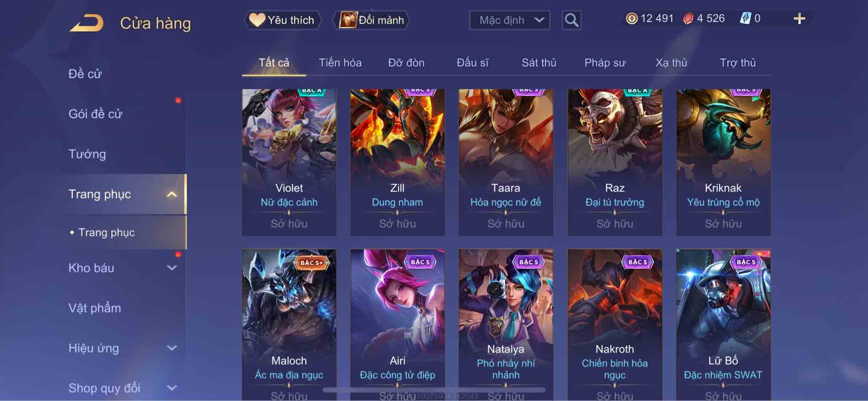The image size is (868, 401).
Task: Open Yêu thích heart favorites
Action: pos(282,20)
